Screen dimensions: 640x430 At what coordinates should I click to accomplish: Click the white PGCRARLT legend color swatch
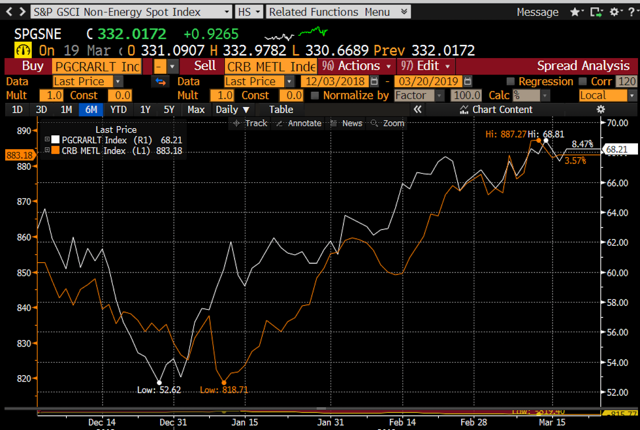click(x=56, y=140)
